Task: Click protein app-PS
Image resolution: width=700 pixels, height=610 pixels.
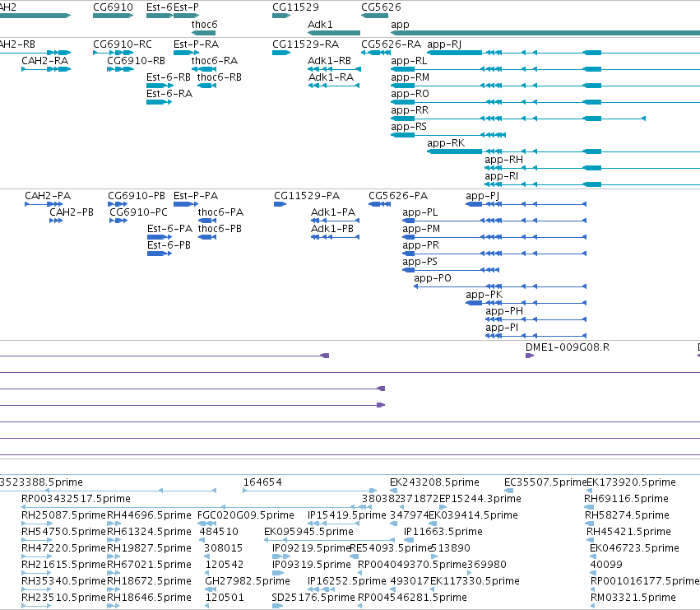Action: click(420, 262)
